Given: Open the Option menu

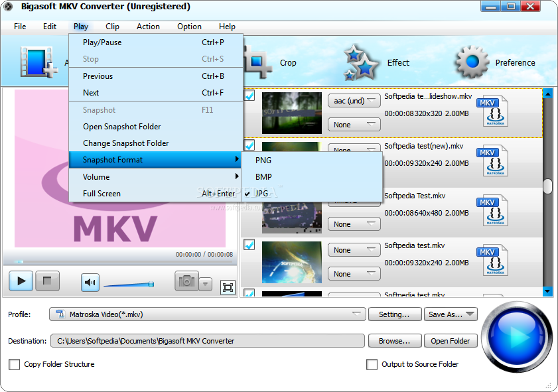Looking at the screenshot, I should click(x=189, y=27).
